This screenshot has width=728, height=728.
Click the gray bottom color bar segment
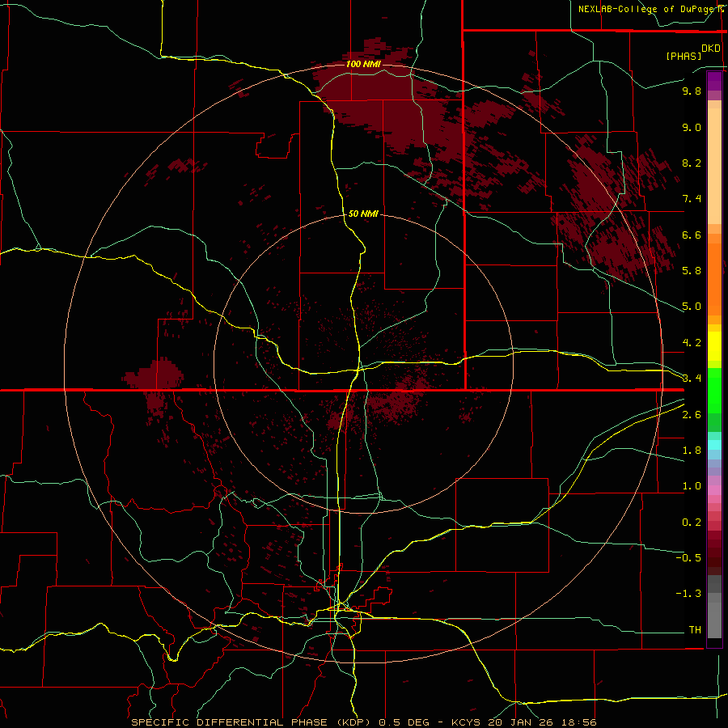pos(714,620)
